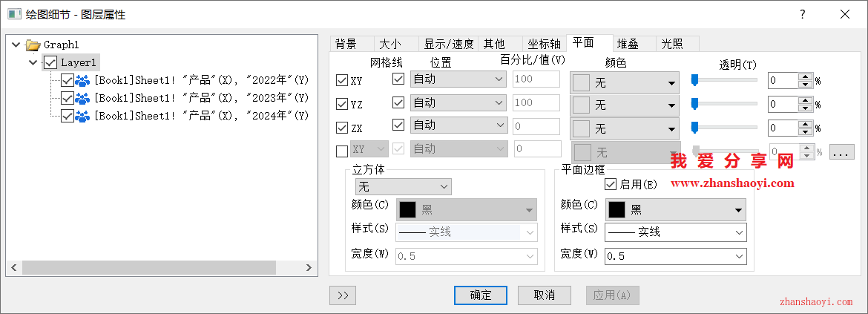
Task: Toggle gridlines checkbox for YZ plane
Action: pos(398,102)
